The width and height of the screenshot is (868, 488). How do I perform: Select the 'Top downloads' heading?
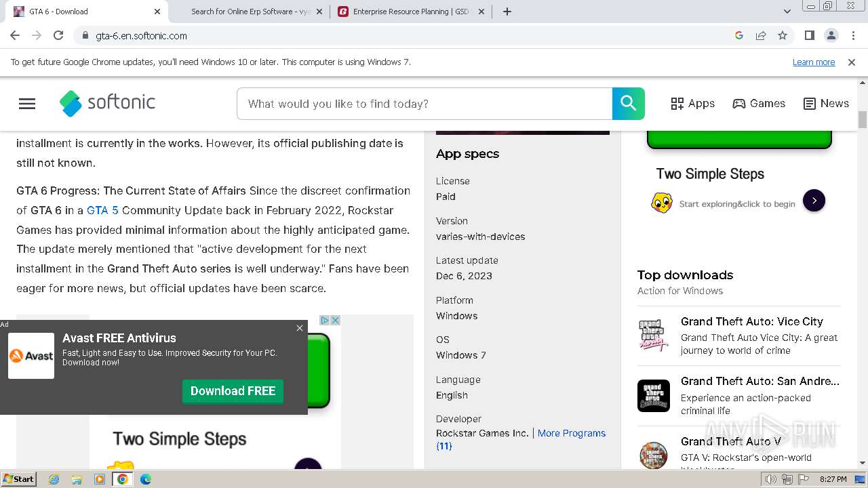tap(685, 274)
